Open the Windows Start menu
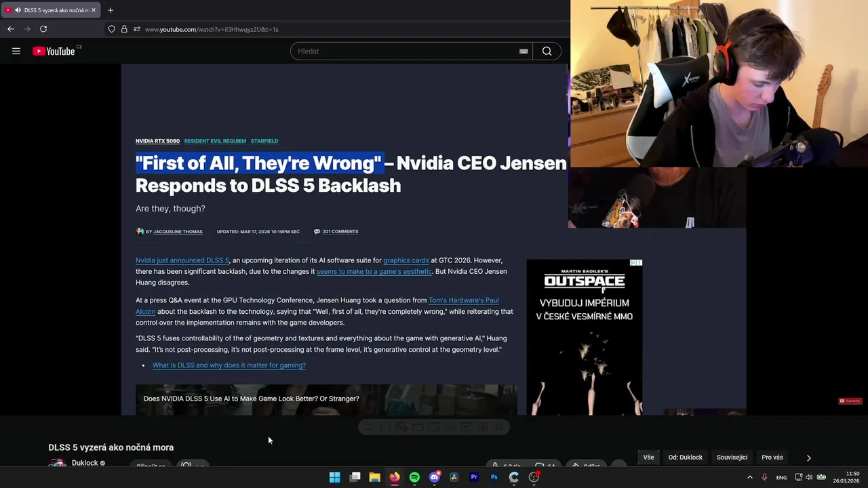Screen dimensions: 868x488 (x=334, y=477)
